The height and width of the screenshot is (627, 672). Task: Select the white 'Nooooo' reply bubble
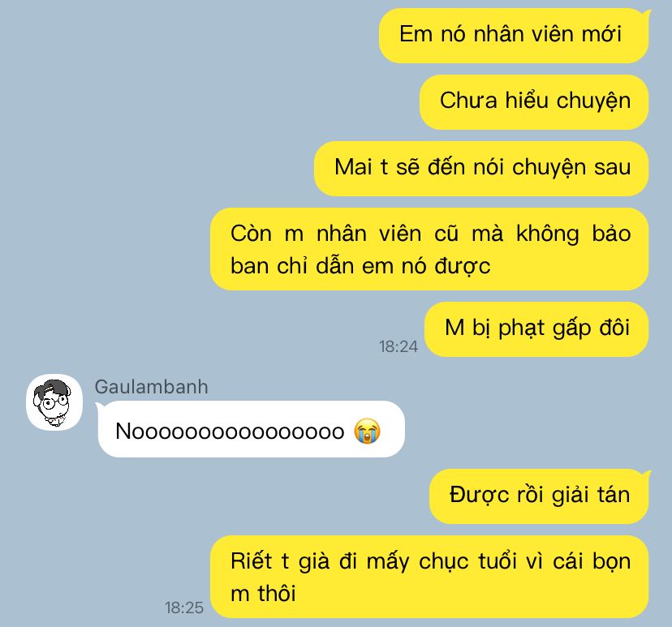click(x=251, y=429)
